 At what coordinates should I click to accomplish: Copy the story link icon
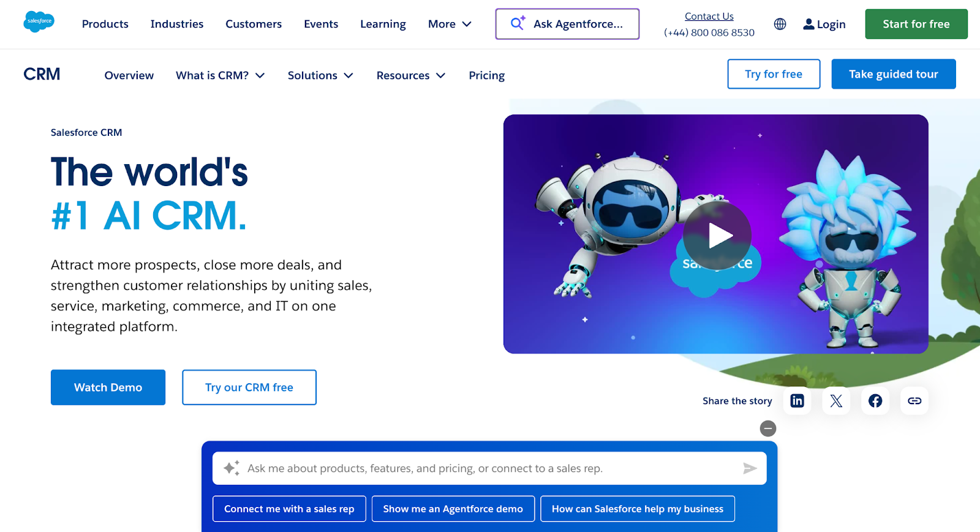pyautogui.click(x=914, y=400)
